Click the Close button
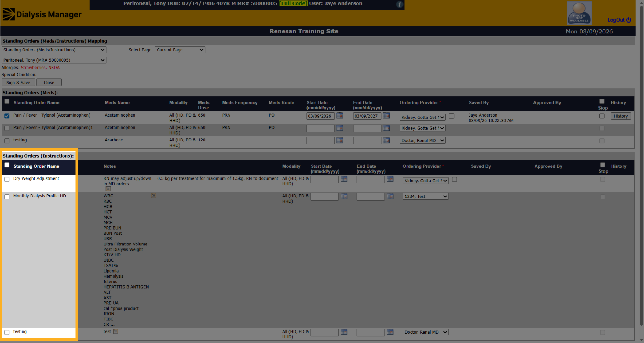This screenshot has height=343, width=644. pyautogui.click(x=49, y=83)
